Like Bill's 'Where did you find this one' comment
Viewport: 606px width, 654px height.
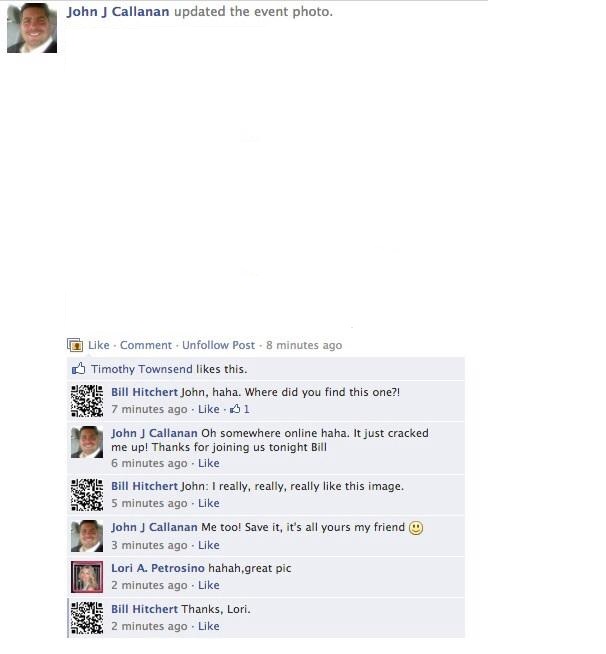click(209, 409)
